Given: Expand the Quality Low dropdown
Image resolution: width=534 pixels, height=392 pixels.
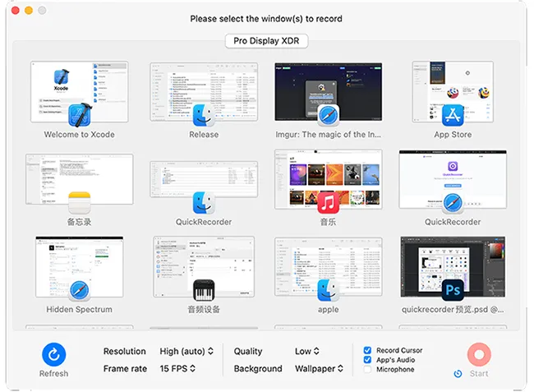Looking at the screenshot, I should [x=307, y=352].
